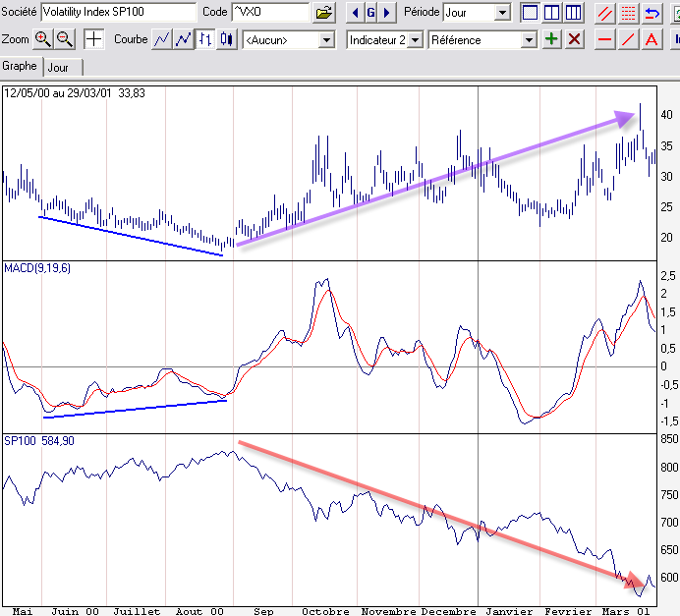
Task: Select three-pane layout
Action: pos(573,13)
